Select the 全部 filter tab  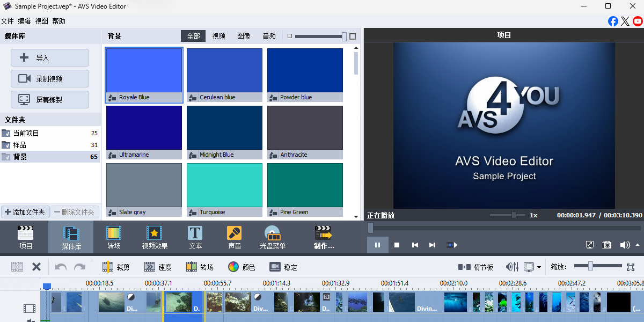tap(193, 36)
